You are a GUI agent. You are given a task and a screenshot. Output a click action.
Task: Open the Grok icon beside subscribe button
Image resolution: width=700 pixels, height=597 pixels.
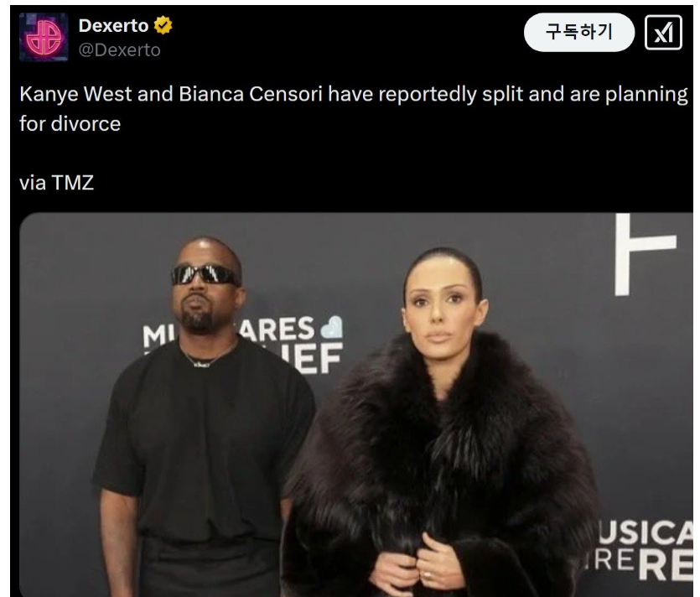click(663, 33)
